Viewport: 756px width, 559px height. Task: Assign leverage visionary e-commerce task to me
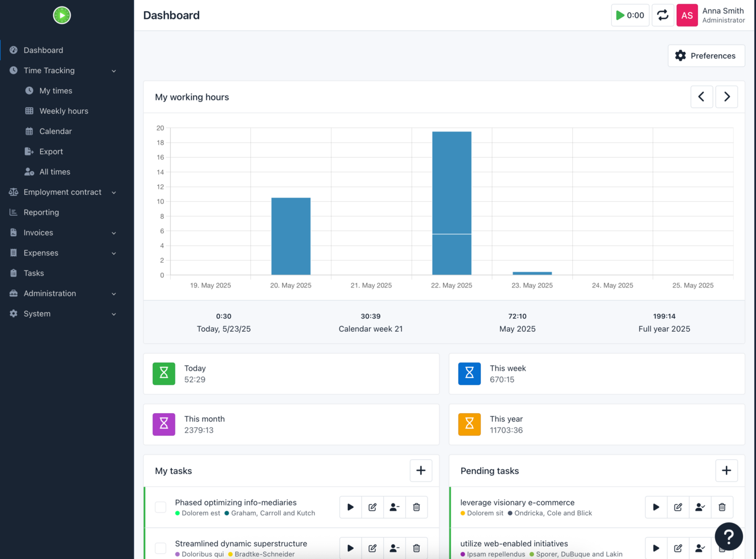pyautogui.click(x=700, y=507)
